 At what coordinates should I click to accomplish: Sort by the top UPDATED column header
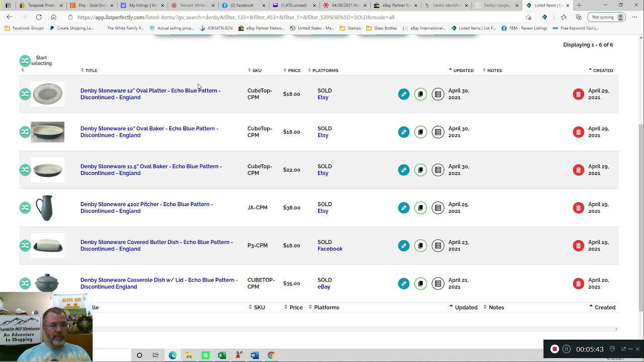click(x=461, y=70)
